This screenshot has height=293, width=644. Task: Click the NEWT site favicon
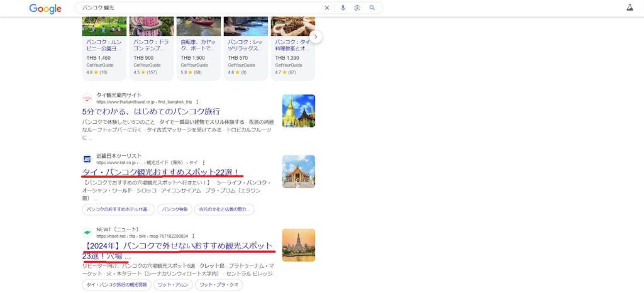point(87,233)
